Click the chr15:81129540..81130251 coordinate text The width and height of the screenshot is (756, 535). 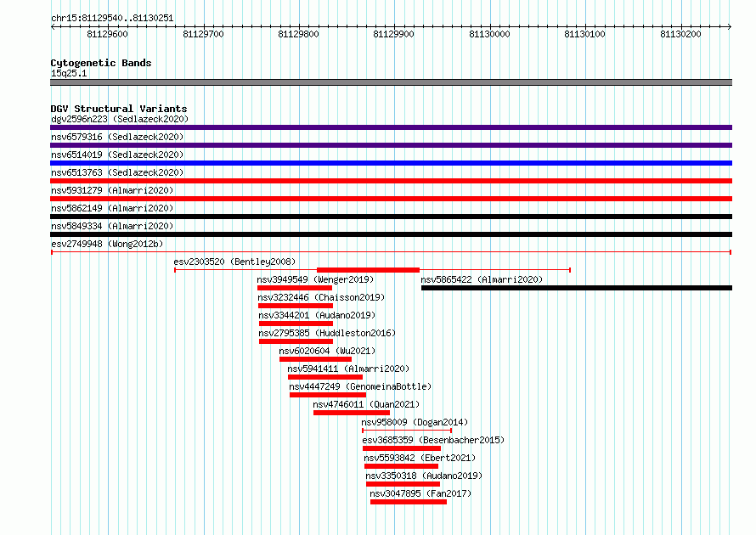(112, 18)
